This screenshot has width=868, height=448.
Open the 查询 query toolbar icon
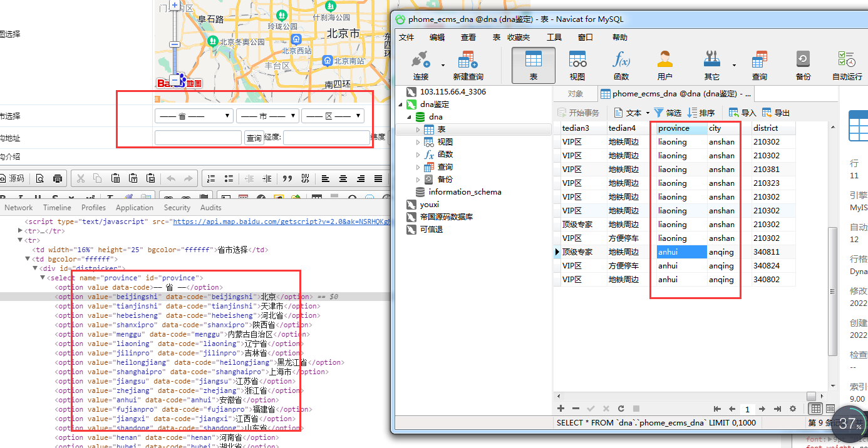point(760,65)
